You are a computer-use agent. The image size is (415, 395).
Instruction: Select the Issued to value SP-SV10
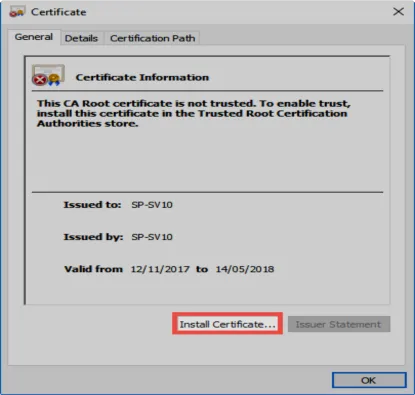tap(152, 205)
